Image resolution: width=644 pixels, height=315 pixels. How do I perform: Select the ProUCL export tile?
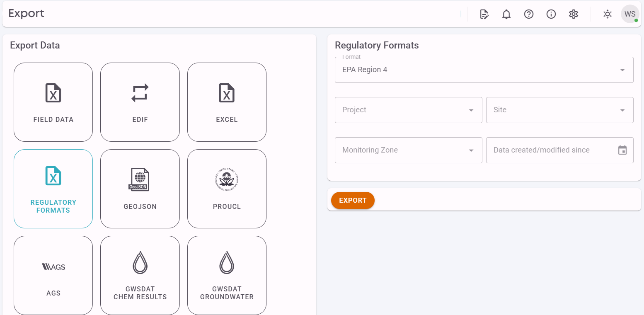click(227, 189)
